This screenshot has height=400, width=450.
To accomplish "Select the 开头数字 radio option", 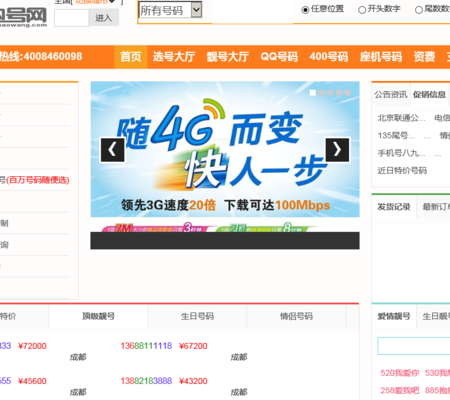I will (x=362, y=10).
